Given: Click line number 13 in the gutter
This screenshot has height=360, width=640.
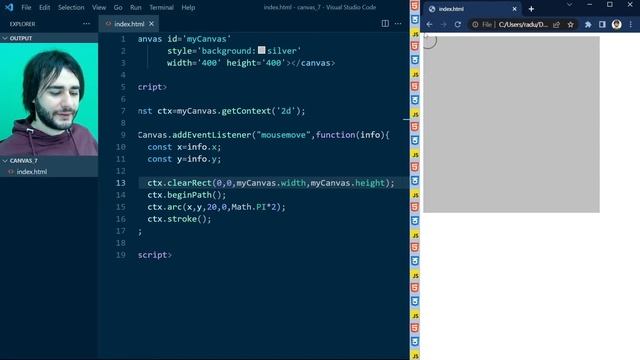Looking at the screenshot, I should (x=120, y=183).
